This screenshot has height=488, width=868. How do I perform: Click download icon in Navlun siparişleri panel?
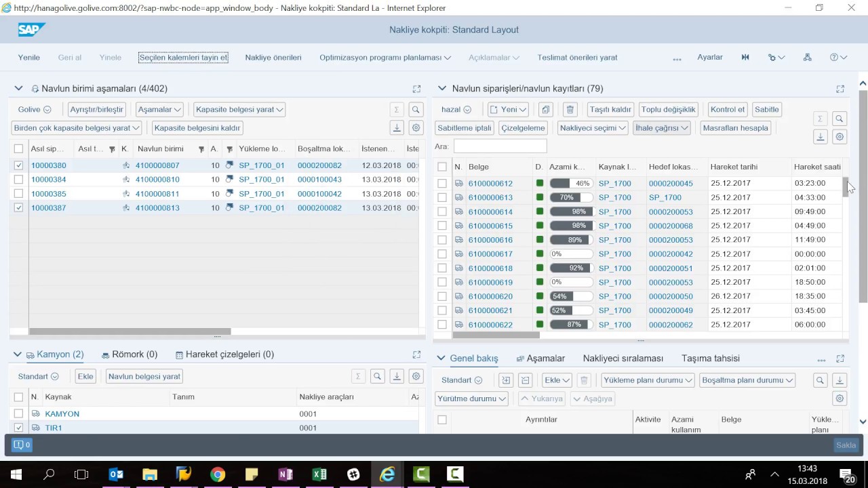click(x=821, y=137)
